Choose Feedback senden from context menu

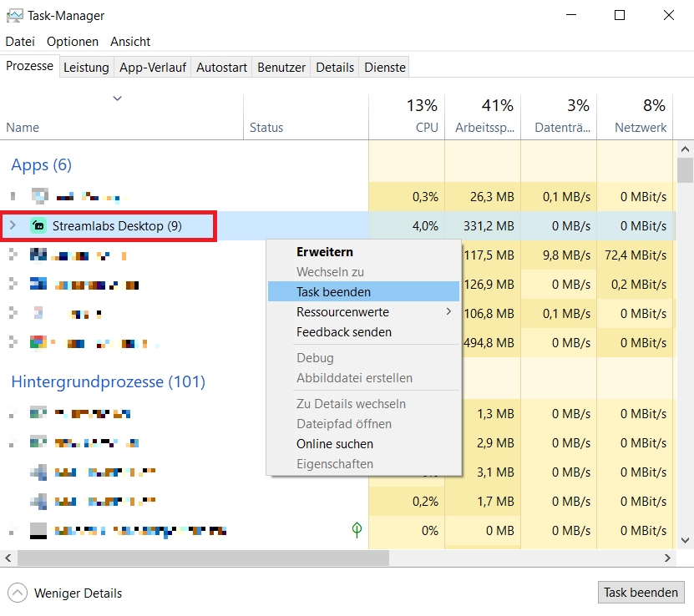click(x=343, y=332)
